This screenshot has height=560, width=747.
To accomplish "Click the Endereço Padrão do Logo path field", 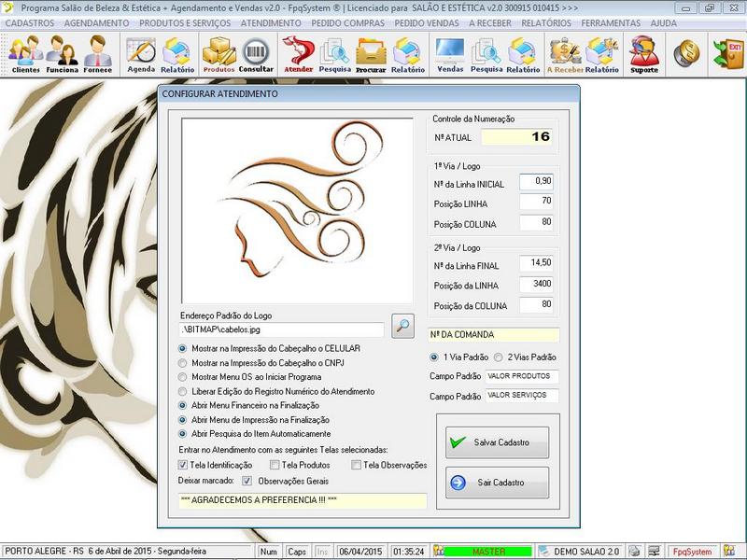I will click(281, 329).
